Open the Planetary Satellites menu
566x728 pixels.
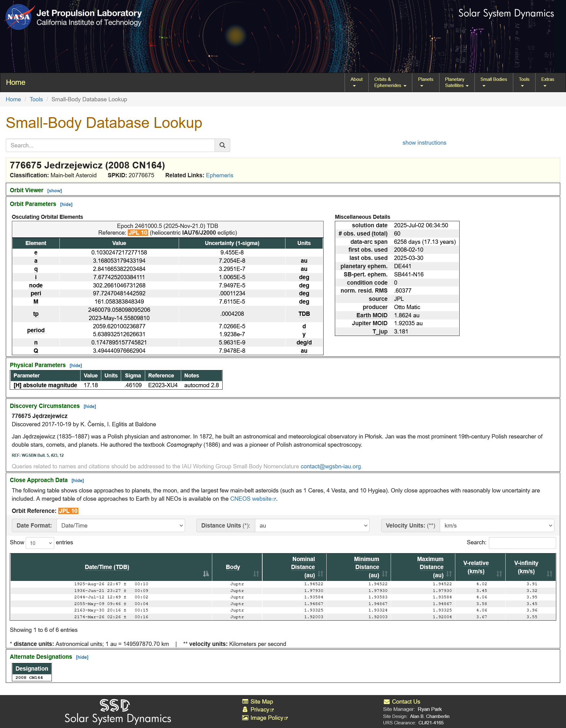(x=457, y=82)
